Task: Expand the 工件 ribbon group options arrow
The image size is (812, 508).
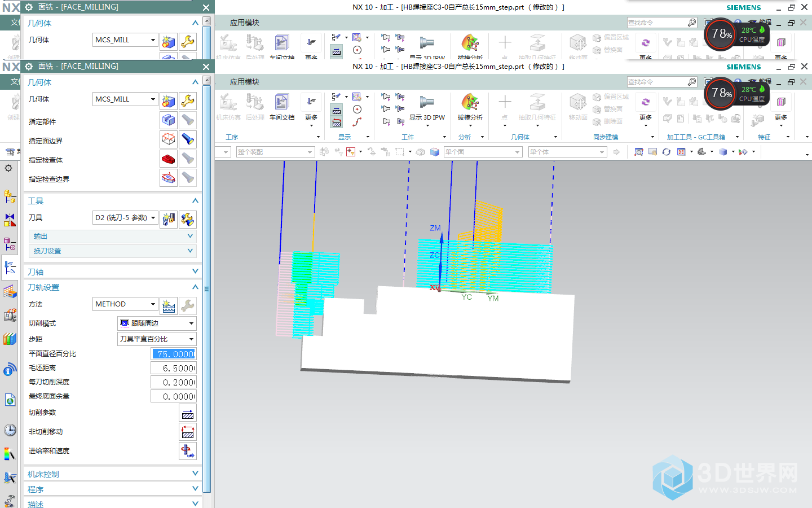Action: point(444,137)
